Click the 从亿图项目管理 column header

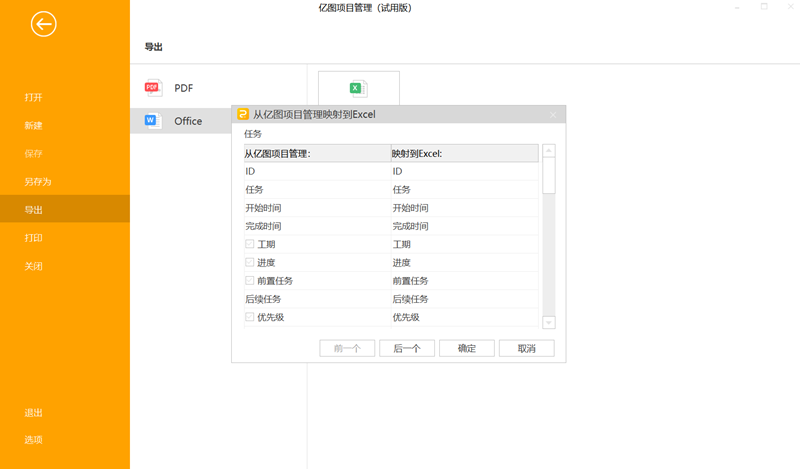click(317, 154)
